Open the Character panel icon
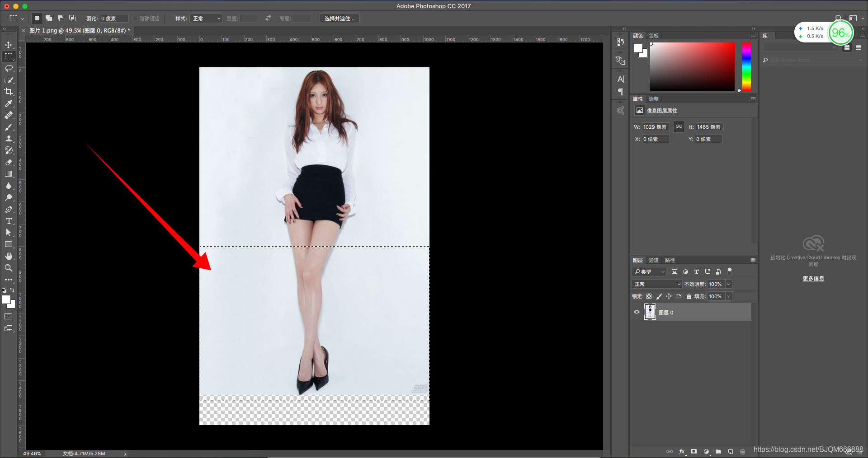Viewport: 868px width, 458px height. (x=620, y=79)
